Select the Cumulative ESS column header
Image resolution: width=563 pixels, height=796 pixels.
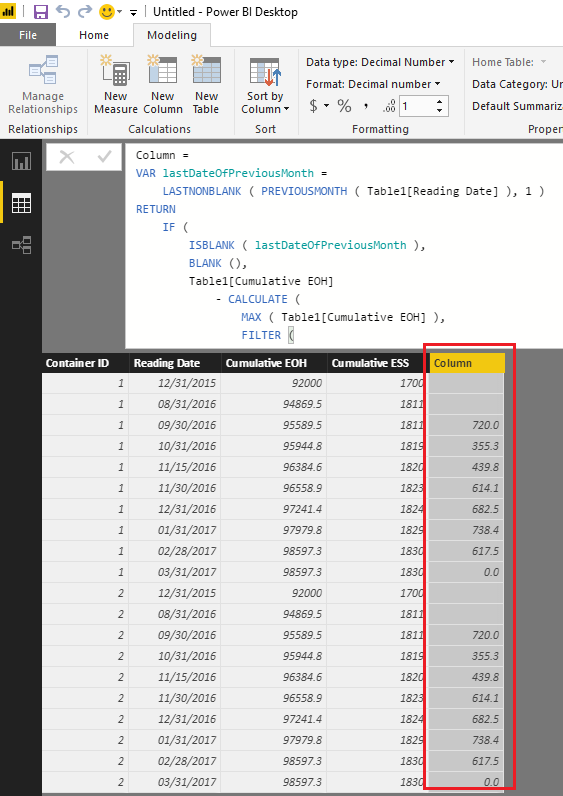pyautogui.click(x=376, y=363)
